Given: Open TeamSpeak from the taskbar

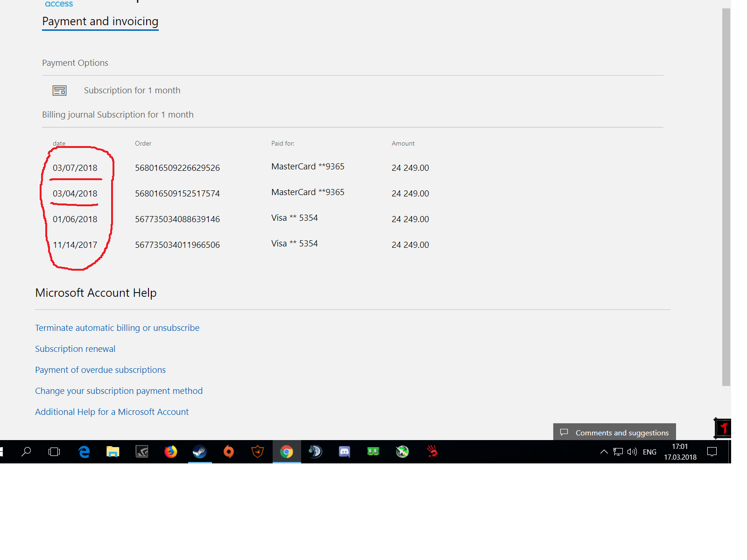Looking at the screenshot, I should [316, 452].
